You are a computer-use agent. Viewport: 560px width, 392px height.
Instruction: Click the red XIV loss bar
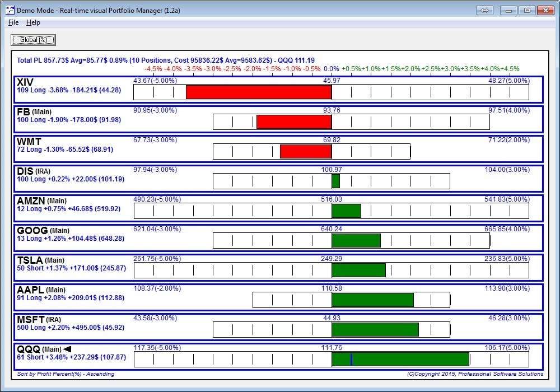click(x=259, y=92)
